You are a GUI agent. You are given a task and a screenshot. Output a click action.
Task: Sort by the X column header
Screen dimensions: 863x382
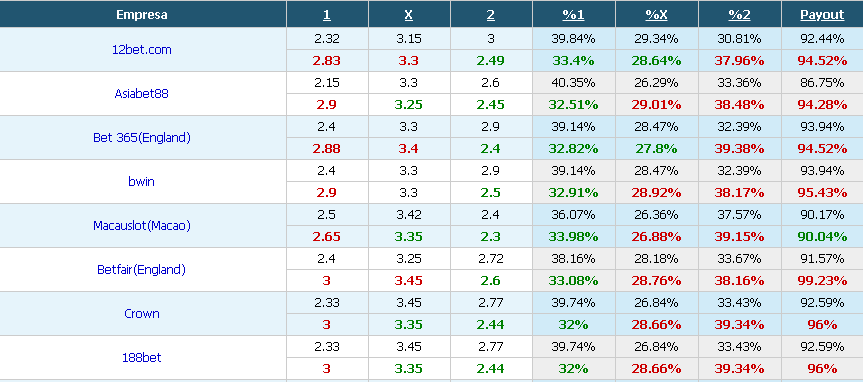[x=408, y=15]
